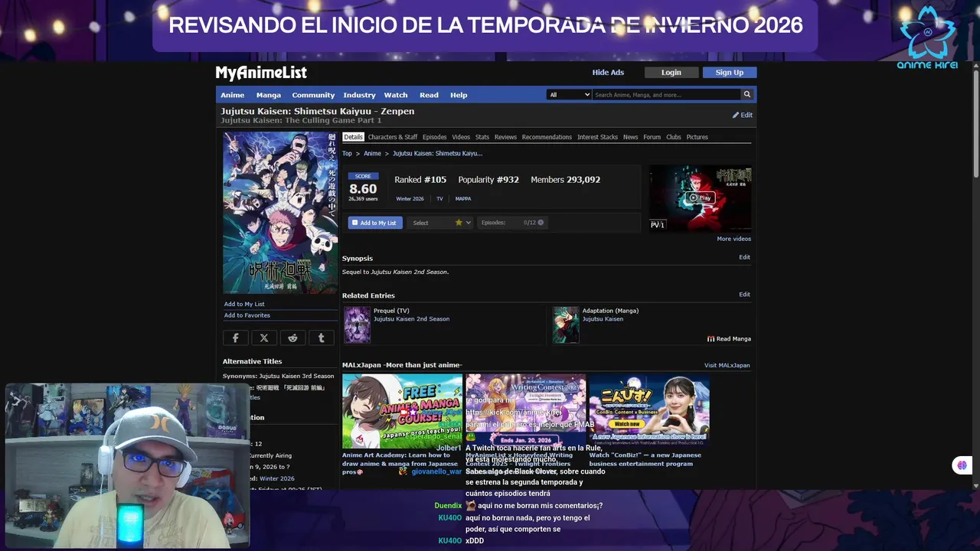Open the manga adaptation thumbnail
This screenshot has height=551, width=980.
(x=567, y=324)
